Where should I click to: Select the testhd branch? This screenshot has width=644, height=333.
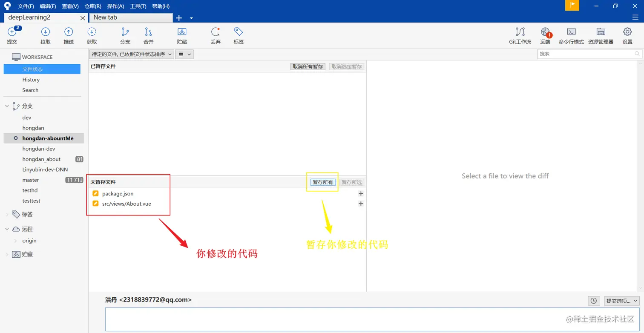pyautogui.click(x=30, y=190)
